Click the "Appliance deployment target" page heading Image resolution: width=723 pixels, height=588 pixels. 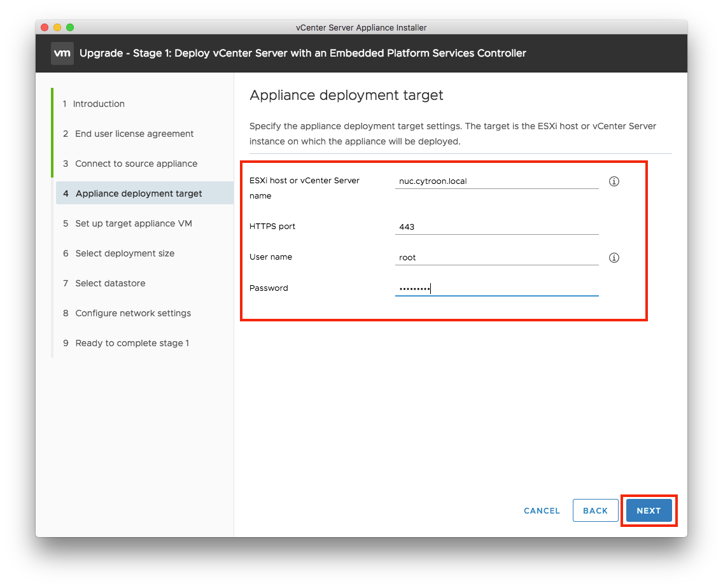click(346, 95)
